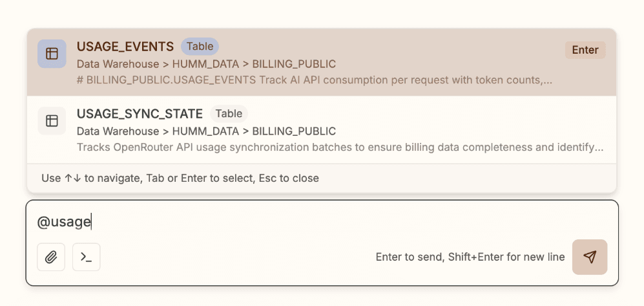
Task: Click the USAGE_EVENTS description about token counts
Action: click(x=314, y=81)
